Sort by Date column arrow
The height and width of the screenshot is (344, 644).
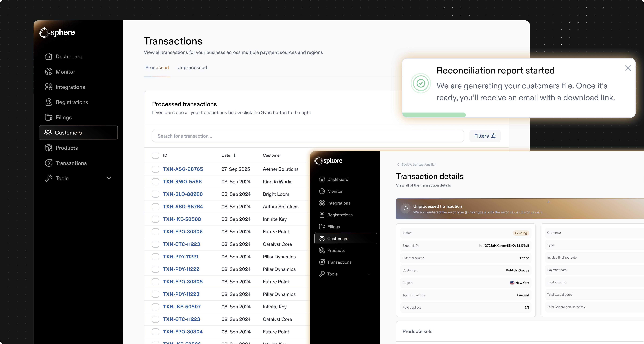(x=235, y=155)
